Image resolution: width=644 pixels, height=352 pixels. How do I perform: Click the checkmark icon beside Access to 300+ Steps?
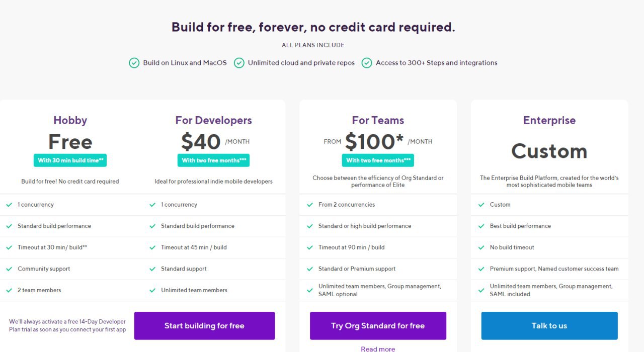[367, 63]
